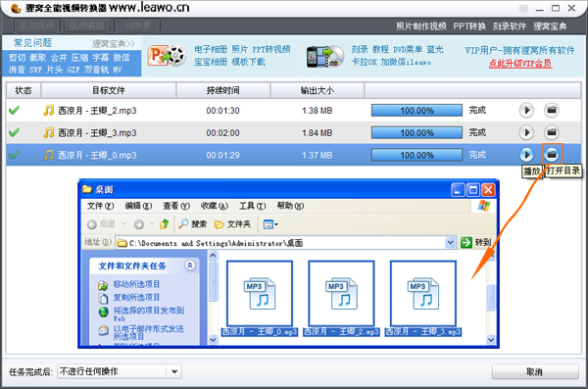Click the 电子相册 banner link
588x389 pixels.
point(211,49)
